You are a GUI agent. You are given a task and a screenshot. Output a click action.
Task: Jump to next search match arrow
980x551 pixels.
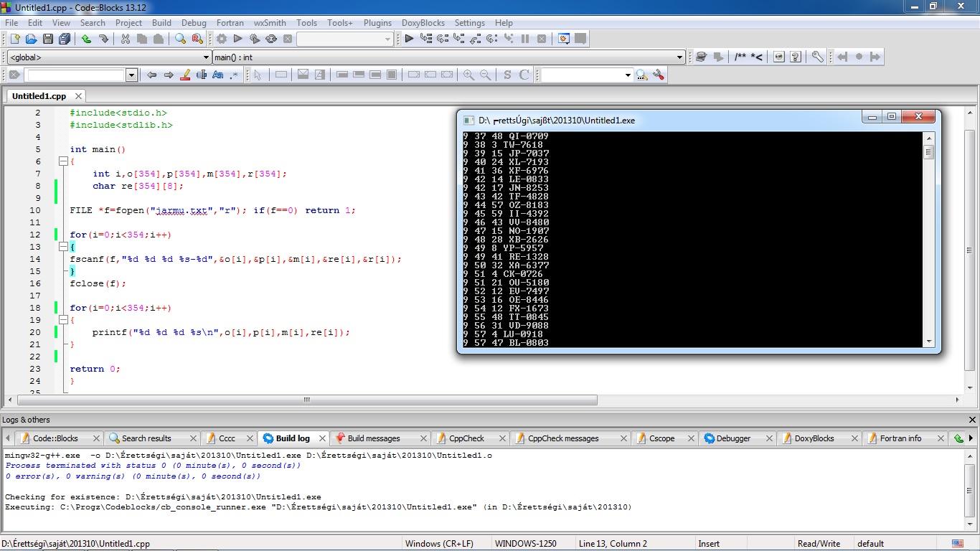[169, 75]
